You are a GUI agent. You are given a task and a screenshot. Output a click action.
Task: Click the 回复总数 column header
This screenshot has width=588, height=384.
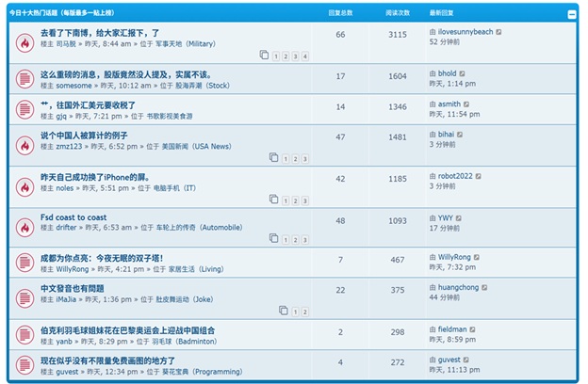click(x=340, y=14)
